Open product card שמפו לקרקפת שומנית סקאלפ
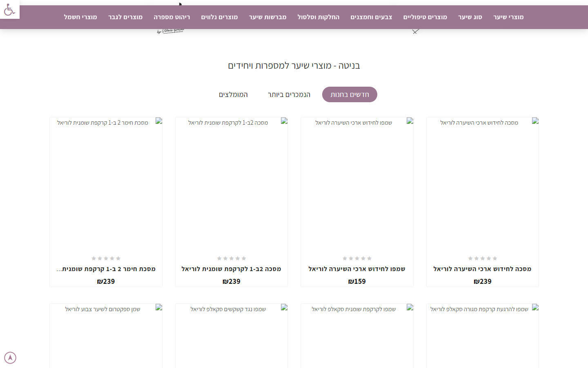 (x=357, y=336)
